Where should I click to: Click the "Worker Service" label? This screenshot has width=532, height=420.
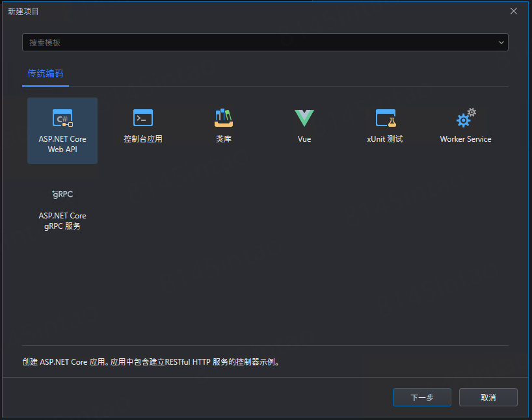point(466,139)
